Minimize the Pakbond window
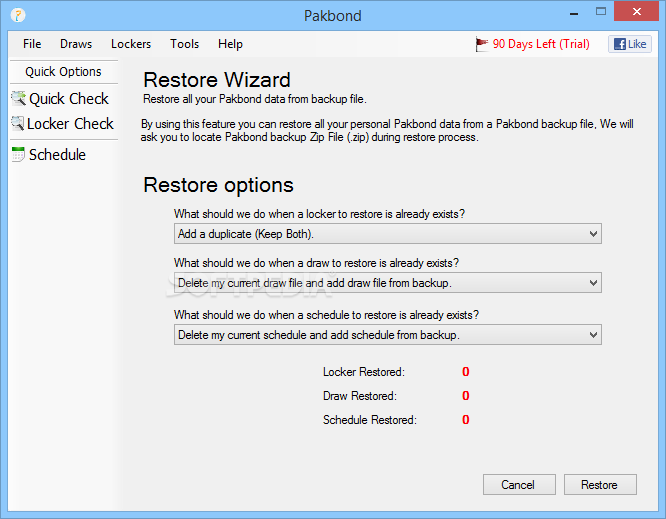Image resolution: width=666 pixels, height=519 pixels. click(574, 13)
